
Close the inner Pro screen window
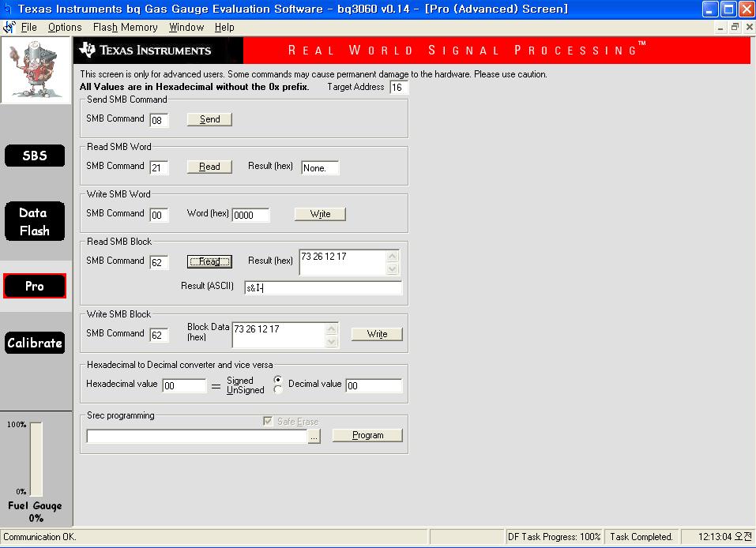point(749,27)
